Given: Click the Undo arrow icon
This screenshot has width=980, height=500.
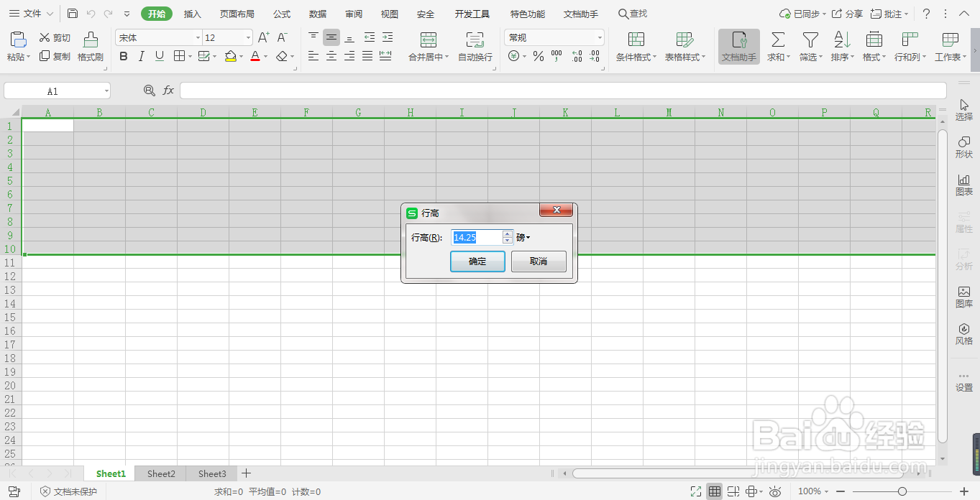Looking at the screenshot, I should (91, 14).
